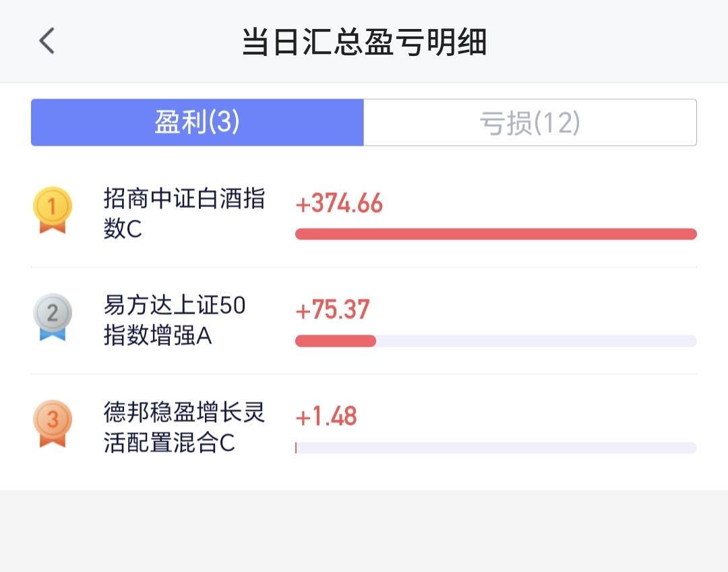Open the 易方达上证50指数增强A fund name
The height and width of the screenshot is (572, 728).
click(x=175, y=320)
